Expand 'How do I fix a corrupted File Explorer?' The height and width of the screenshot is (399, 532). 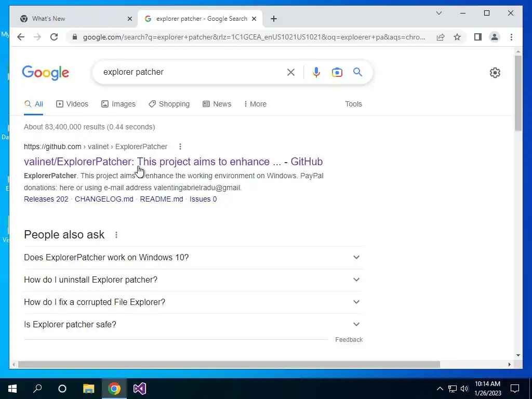pyautogui.click(x=193, y=302)
